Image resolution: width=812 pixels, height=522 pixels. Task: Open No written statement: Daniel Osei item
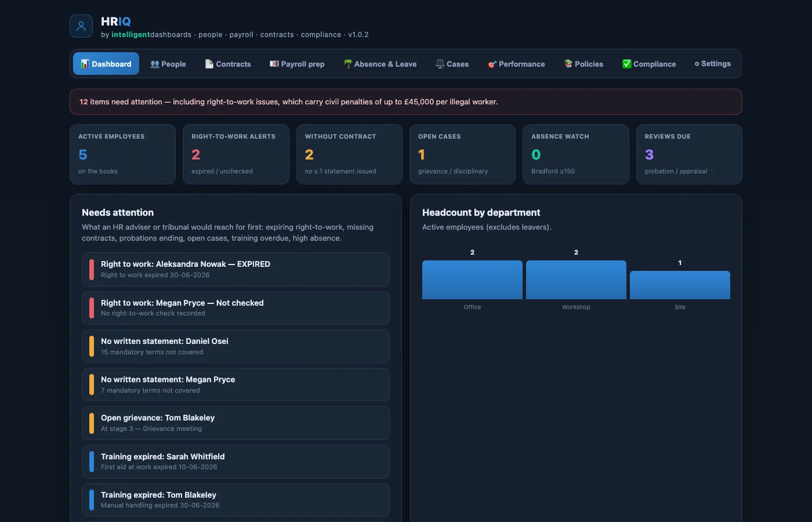[x=235, y=346]
